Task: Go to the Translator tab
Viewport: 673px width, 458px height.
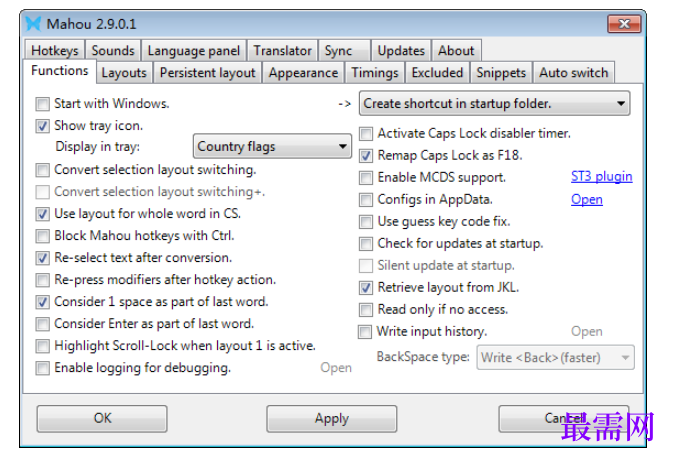Action: click(x=282, y=51)
